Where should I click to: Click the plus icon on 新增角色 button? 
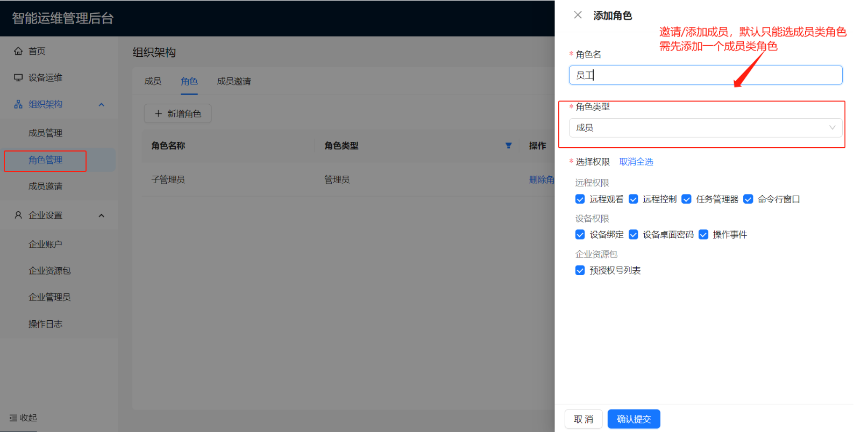coord(158,113)
